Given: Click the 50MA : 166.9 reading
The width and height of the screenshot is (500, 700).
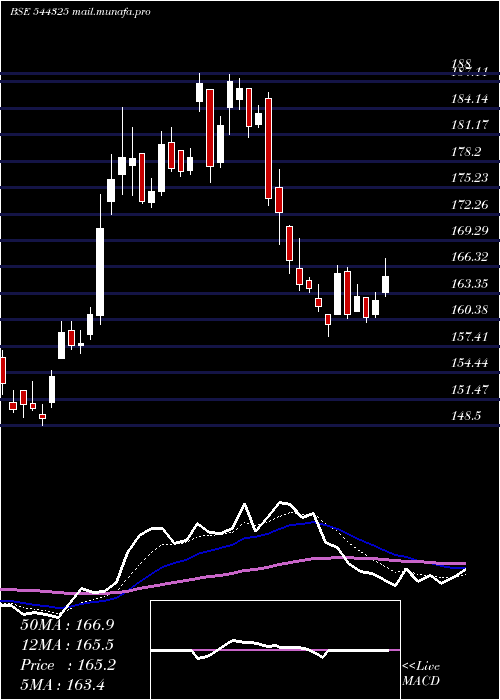Looking at the screenshot, I should click(x=67, y=625).
